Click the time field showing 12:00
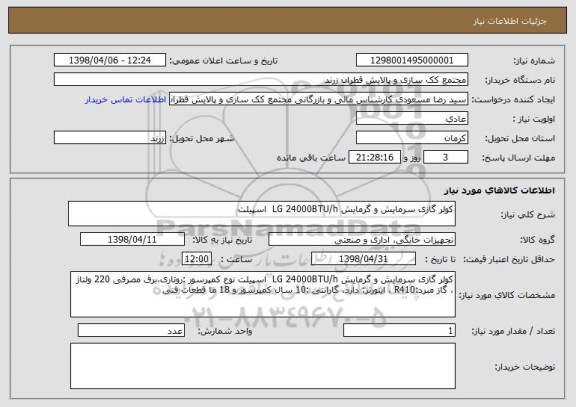576x407 pixels. click(197, 259)
